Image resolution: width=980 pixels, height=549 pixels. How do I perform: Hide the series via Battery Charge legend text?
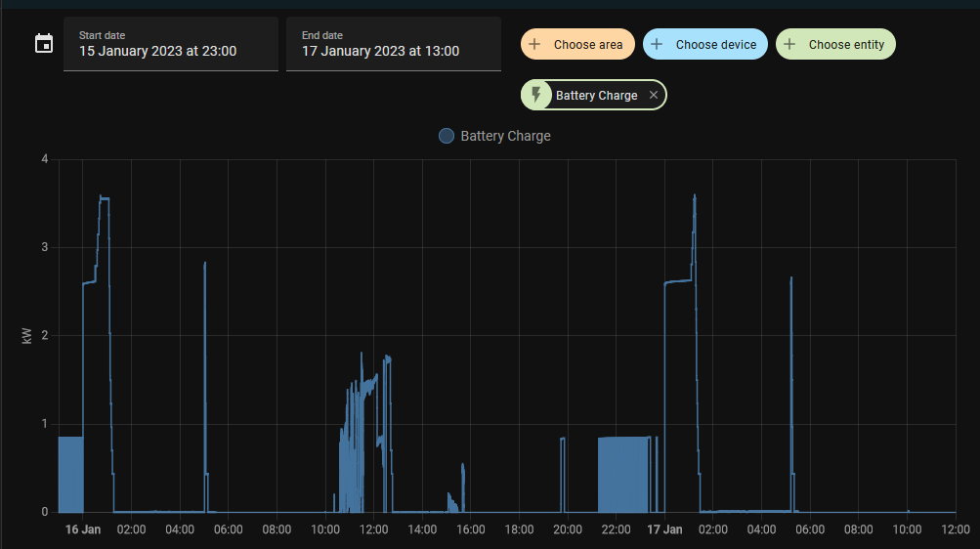coord(505,136)
